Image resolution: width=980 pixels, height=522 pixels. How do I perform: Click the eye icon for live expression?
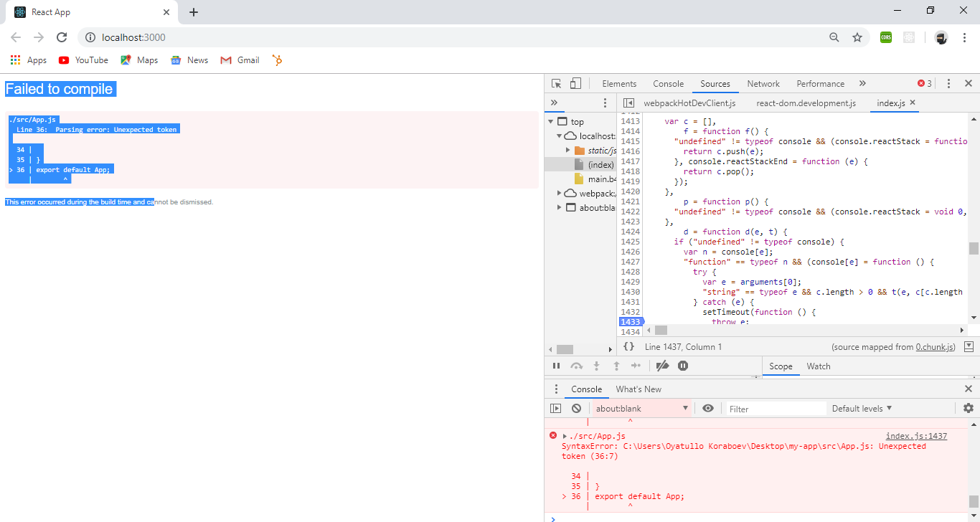(708, 409)
